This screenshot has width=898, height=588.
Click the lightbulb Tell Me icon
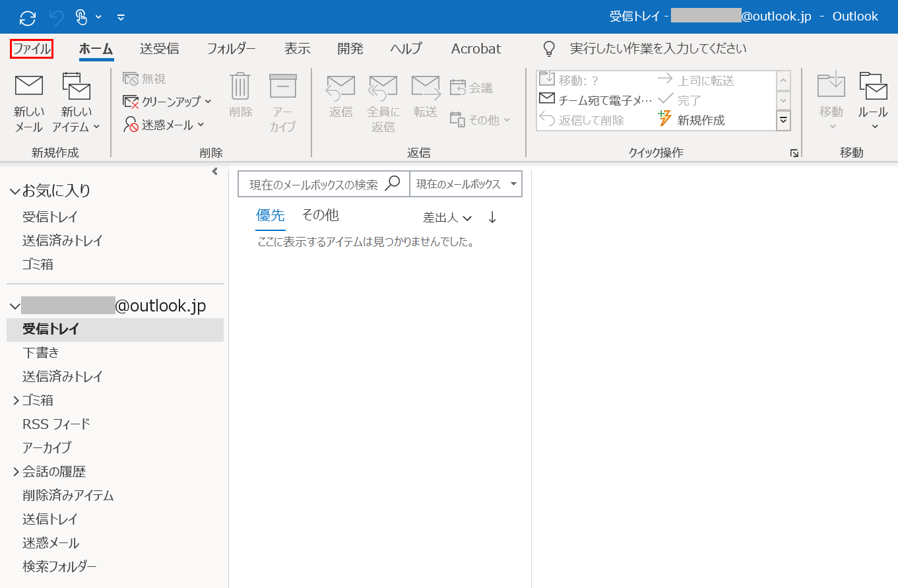point(549,49)
